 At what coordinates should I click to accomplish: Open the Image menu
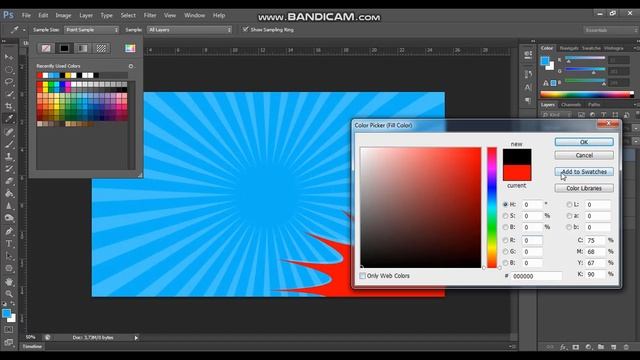63,16
